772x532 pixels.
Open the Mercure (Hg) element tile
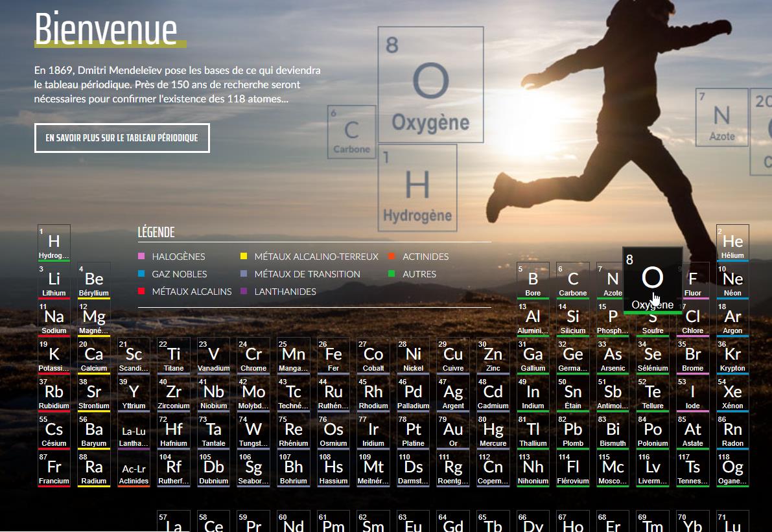tap(493, 431)
